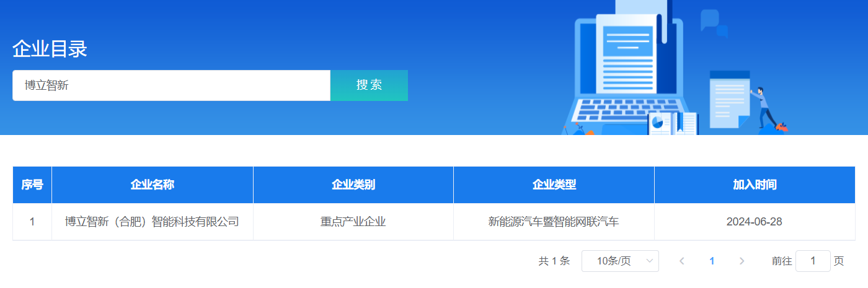Click the 新能源汽车暨智能网联汽车 type cell
868x288 pixels.
pos(554,222)
